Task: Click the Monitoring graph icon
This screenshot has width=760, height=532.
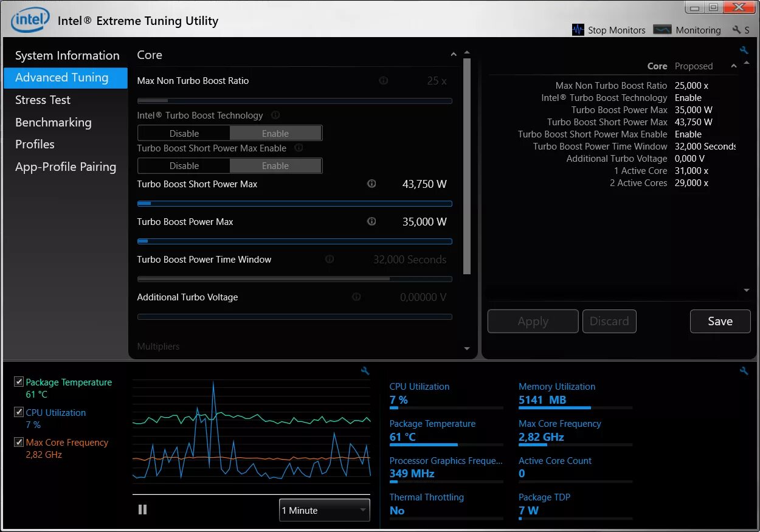Action: pos(662,30)
